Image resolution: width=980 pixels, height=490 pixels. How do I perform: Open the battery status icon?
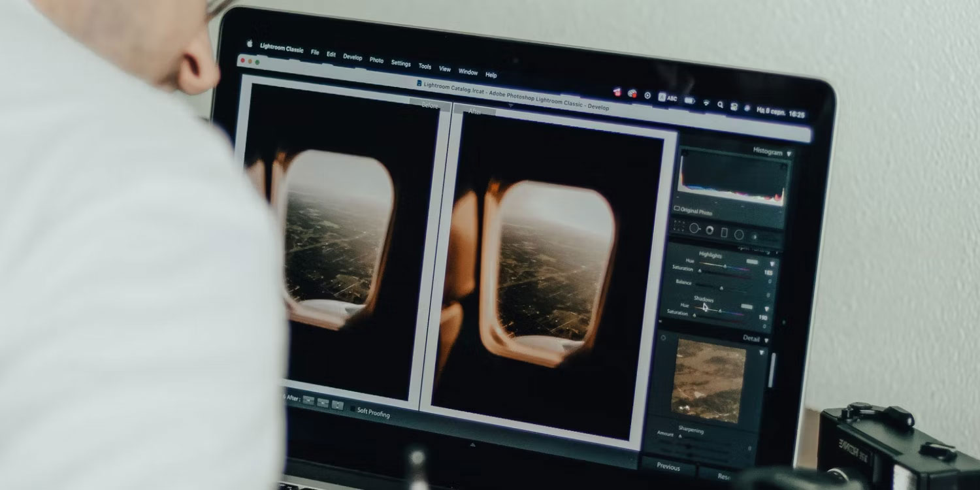pyautogui.click(x=689, y=101)
